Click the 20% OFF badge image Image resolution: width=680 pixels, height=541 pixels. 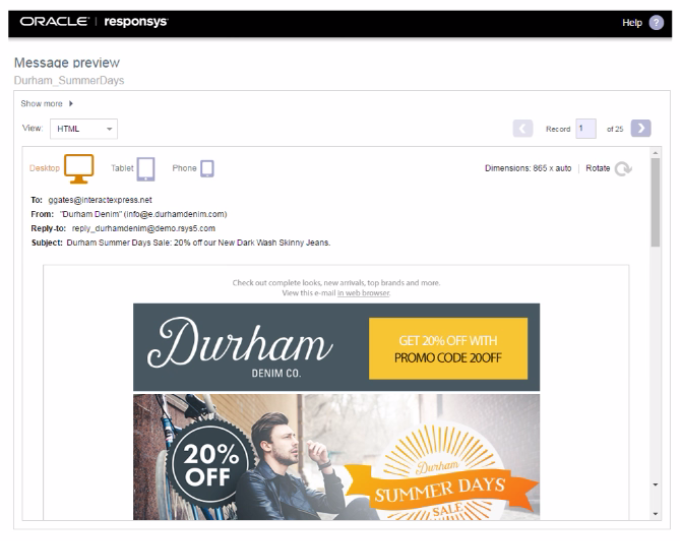(210, 465)
